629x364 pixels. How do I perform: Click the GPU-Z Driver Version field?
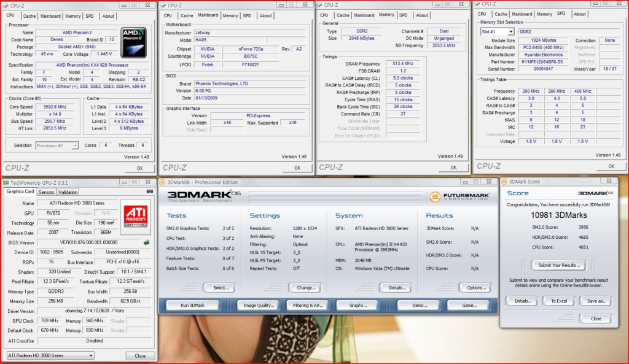tap(95, 311)
